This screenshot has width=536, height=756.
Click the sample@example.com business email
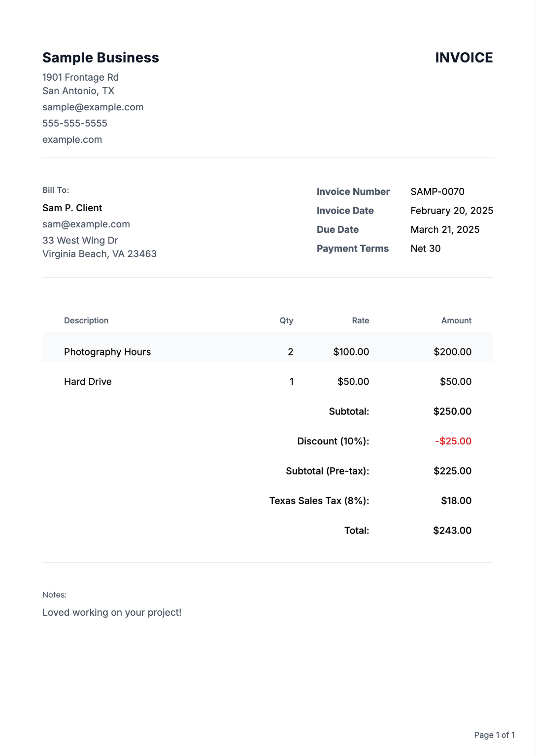click(93, 107)
